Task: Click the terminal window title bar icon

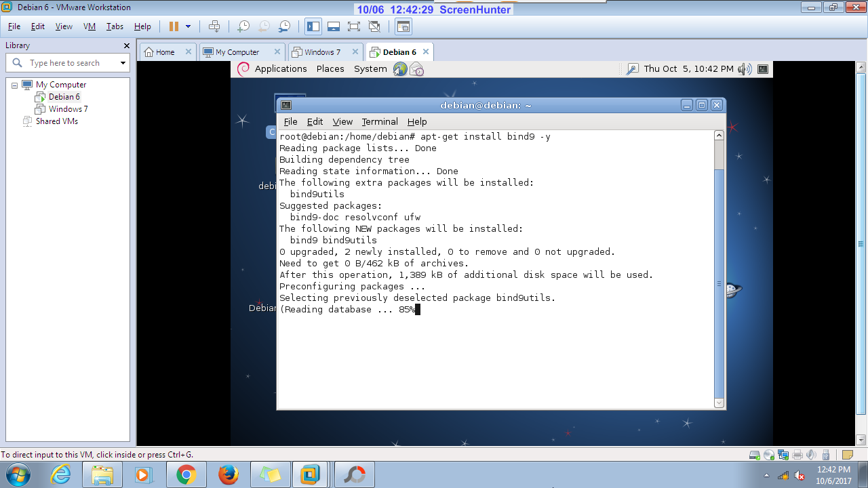Action: coord(286,105)
